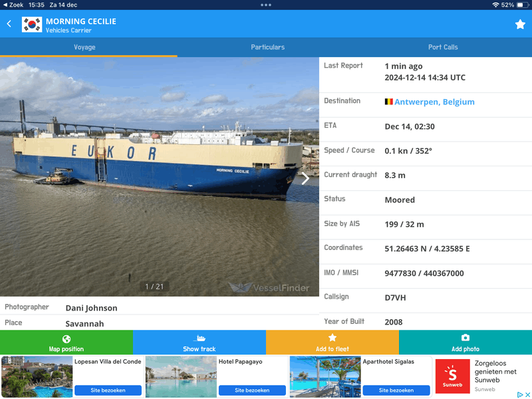Open the Hotel Papagayo ad image

click(x=181, y=376)
